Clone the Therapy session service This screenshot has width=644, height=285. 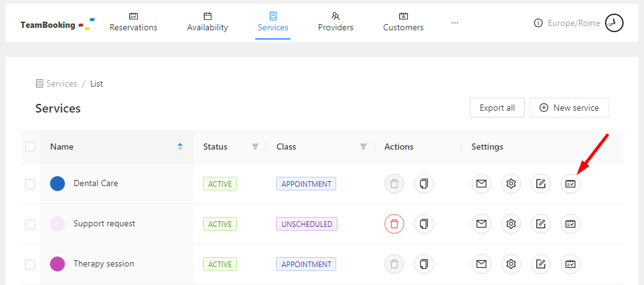[x=424, y=264]
